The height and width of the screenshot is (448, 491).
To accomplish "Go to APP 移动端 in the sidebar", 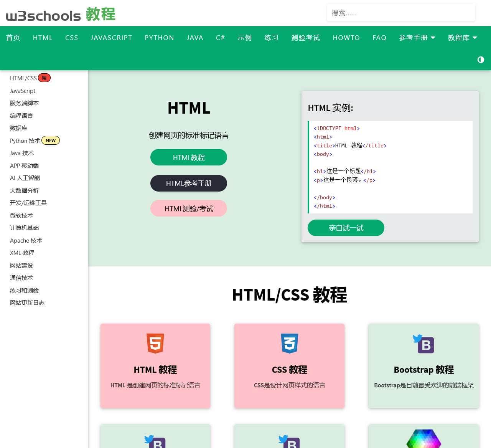I will pyautogui.click(x=24, y=165).
